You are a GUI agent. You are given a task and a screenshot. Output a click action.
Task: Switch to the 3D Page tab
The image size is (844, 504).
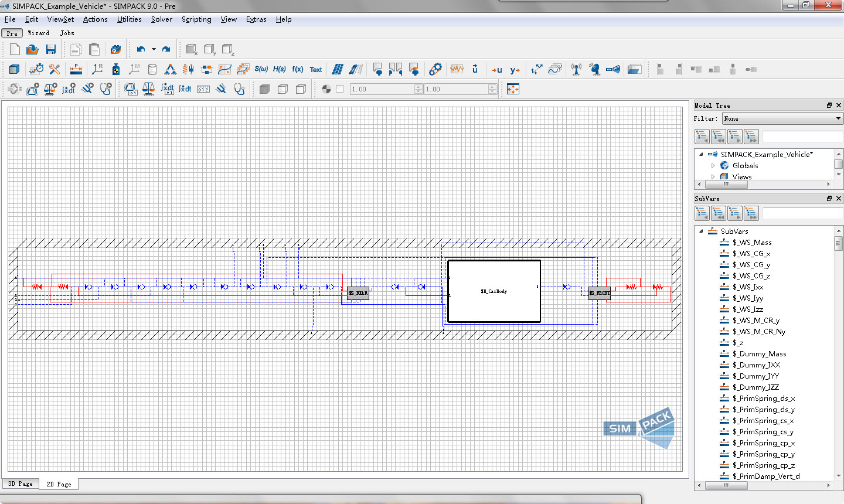(21, 484)
